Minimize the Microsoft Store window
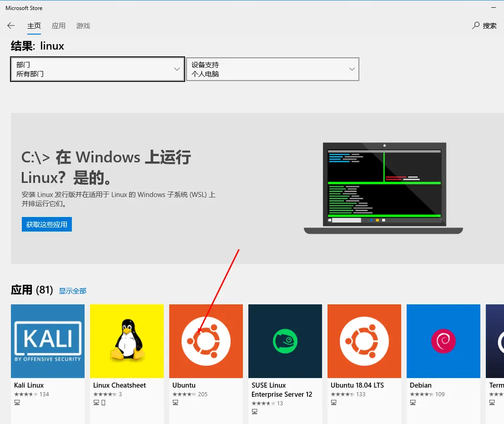The width and height of the screenshot is (504, 424). coord(494,7)
